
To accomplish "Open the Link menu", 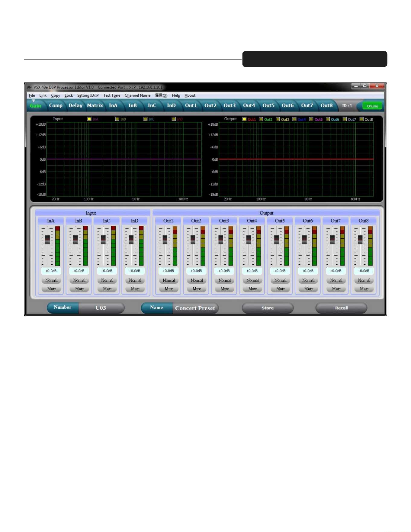I will pyautogui.click(x=43, y=95).
